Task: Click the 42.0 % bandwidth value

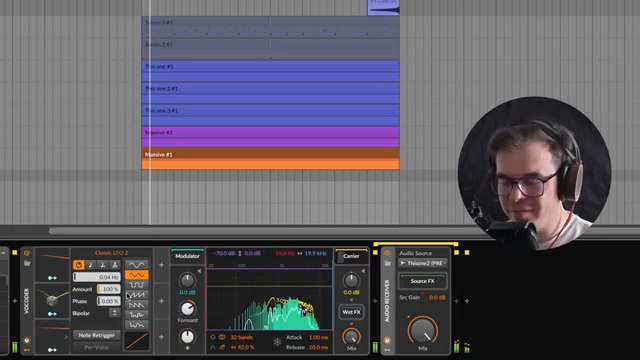Action: click(x=243, y=347)
